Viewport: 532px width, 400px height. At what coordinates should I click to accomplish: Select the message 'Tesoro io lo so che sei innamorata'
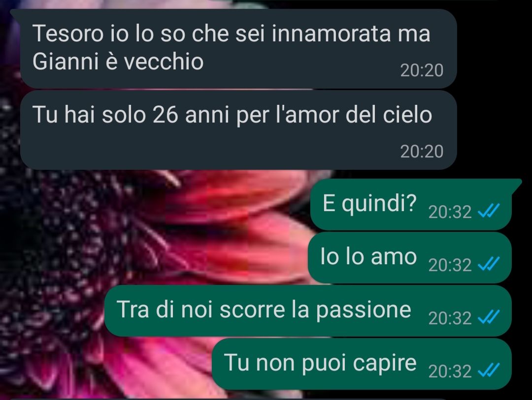click(x=238, y=49)
